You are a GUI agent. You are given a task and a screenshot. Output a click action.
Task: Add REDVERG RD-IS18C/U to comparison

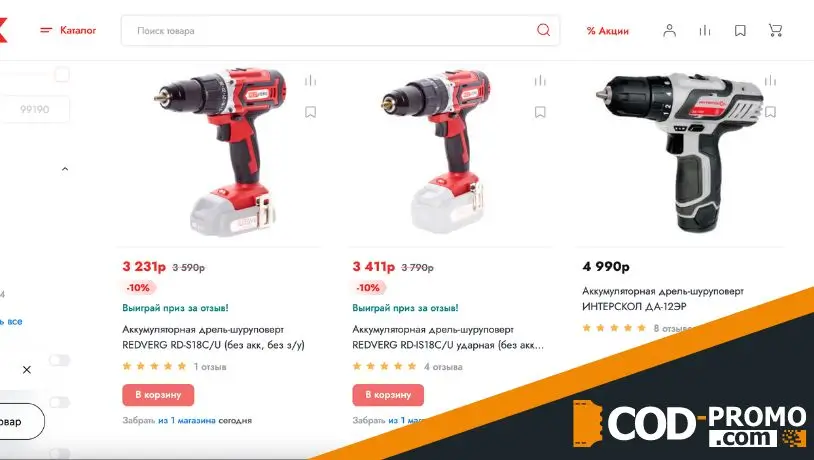[540, 80]
